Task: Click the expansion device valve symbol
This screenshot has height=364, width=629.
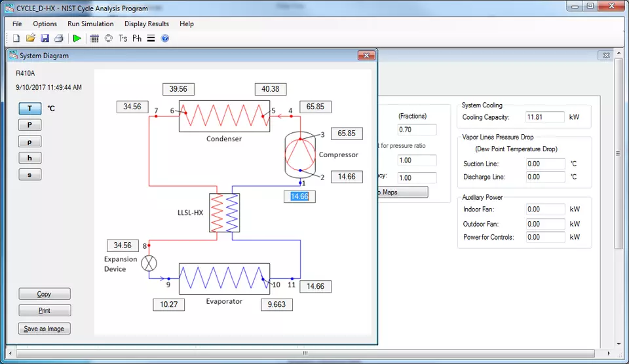Action: point(149,263)
